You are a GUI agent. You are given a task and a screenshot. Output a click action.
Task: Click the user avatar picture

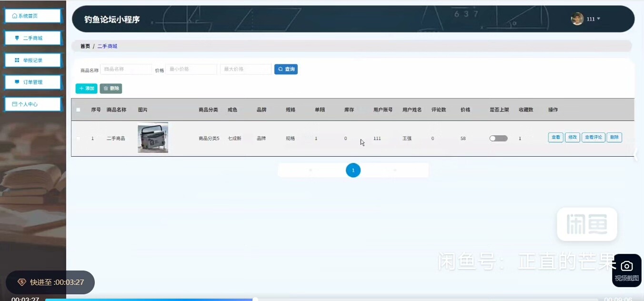pyautogui.click(x=577, y=19)
